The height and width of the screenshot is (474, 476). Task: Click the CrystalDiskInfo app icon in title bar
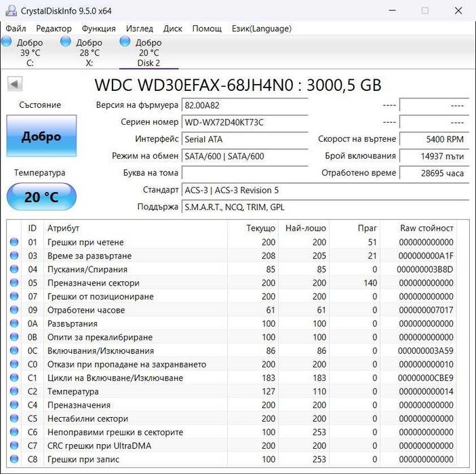point(11,11)
